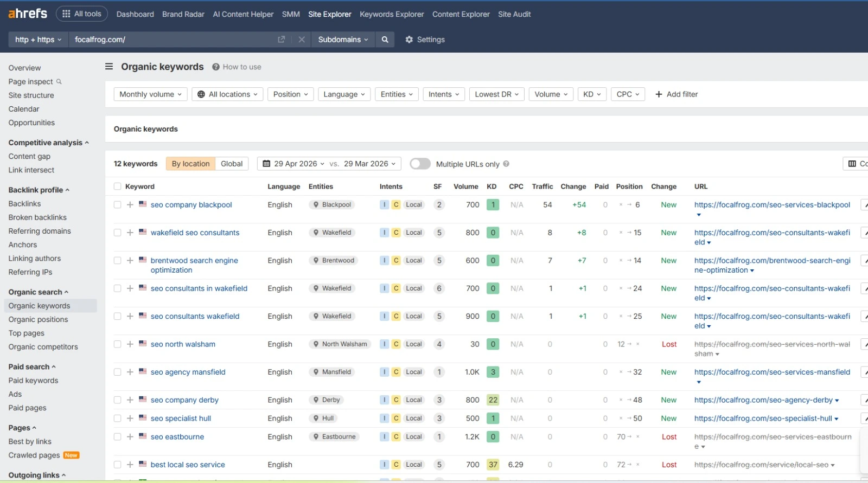Open the Language filter dropdown
Screen dimensions: 868x483
coord(344,94)
